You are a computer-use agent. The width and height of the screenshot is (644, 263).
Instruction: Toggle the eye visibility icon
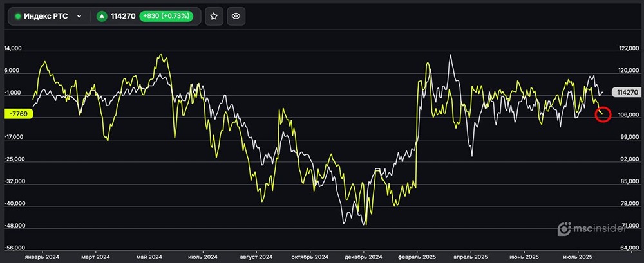236,16
